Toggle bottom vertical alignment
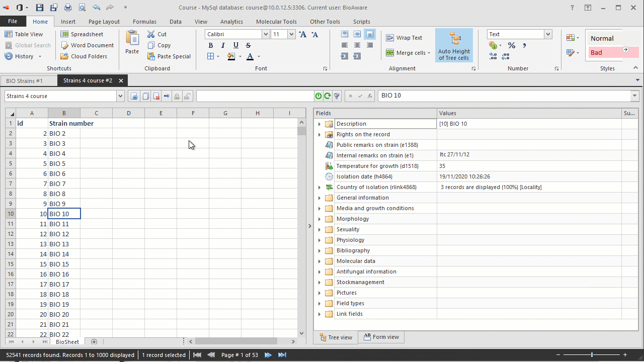The image size is (644, 362). pos(370,34)
